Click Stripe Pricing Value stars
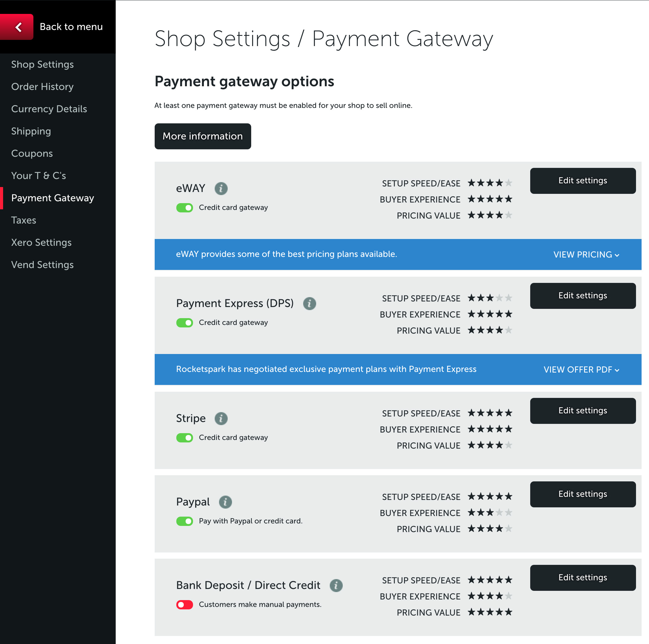This screenshot has height=644, width=649. pos(490,445)
